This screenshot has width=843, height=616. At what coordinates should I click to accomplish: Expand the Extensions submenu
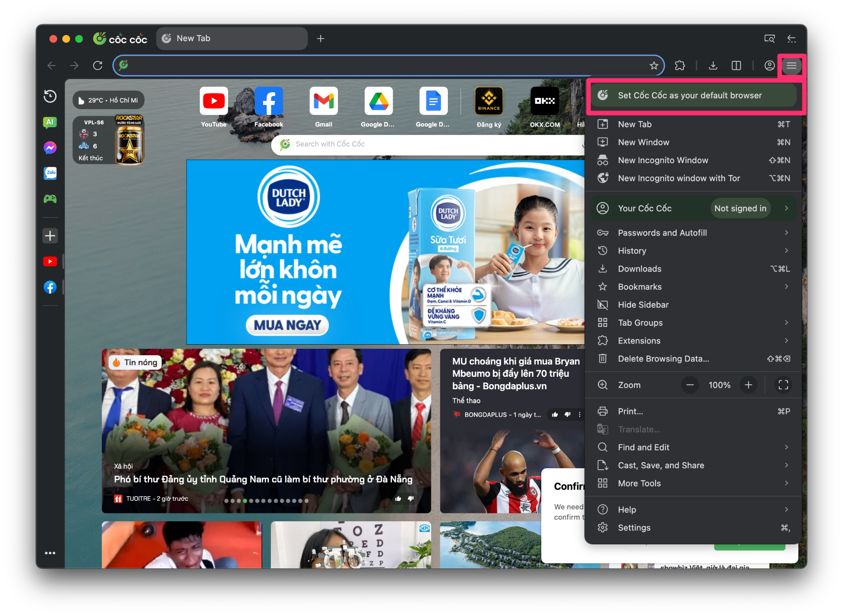[693, 341]
